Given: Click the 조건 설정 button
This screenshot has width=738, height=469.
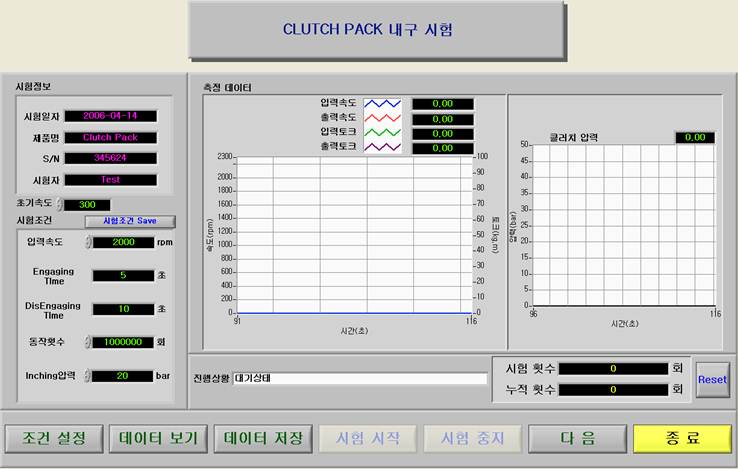Looking at the screenshot, I should (54, 438).
